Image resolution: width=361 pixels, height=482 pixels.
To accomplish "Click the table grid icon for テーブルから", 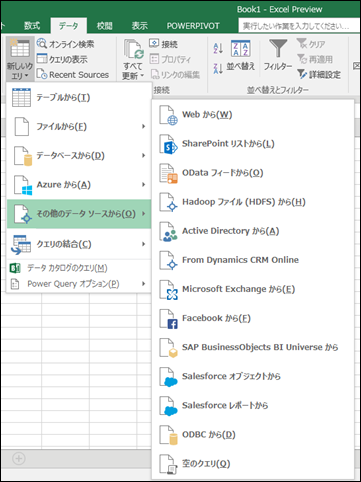I will tap(21, 97).
